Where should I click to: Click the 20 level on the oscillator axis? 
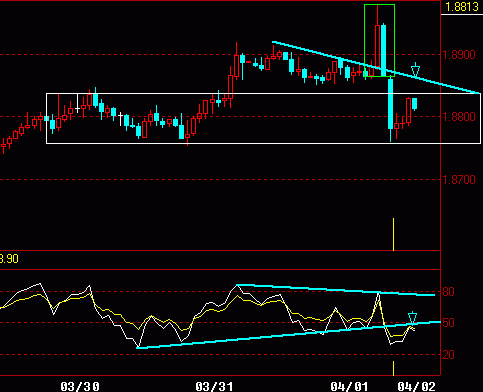[448, 355]
